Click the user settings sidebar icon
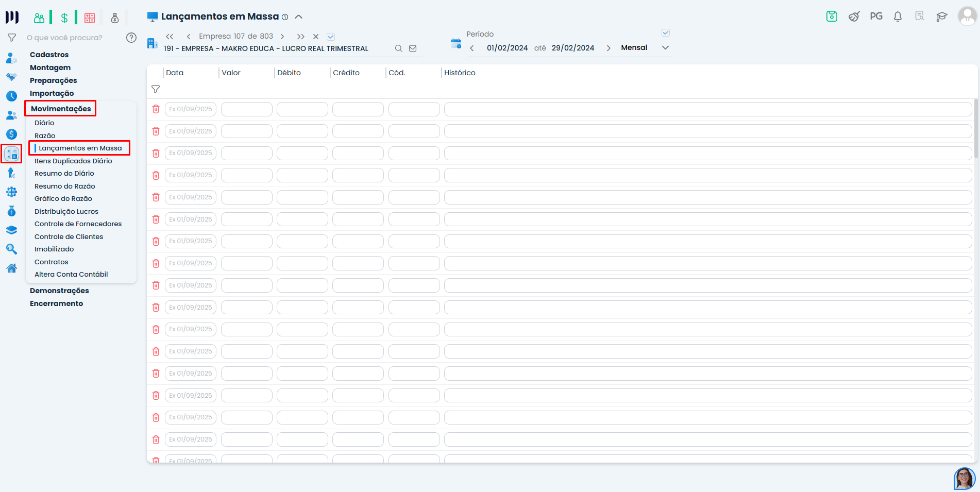The width and height of the screenshot is (980, 492). tap(11, 58)
